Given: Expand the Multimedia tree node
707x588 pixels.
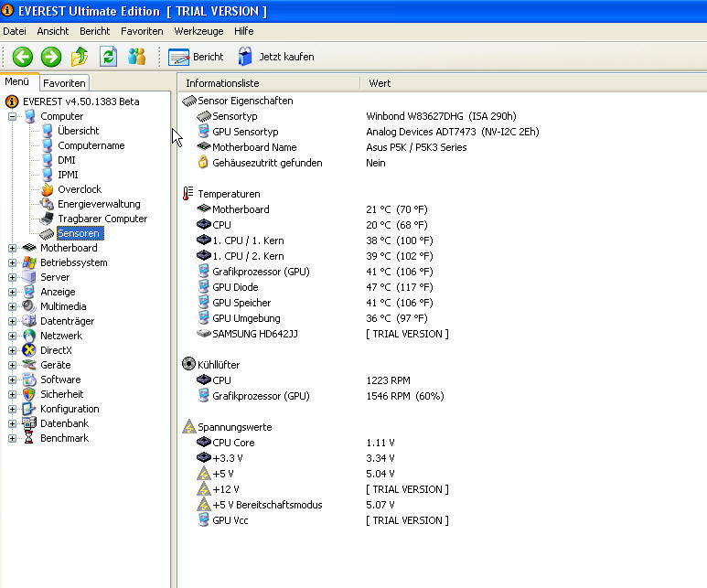Looking at the screenshot, I should tap(13, 306).
